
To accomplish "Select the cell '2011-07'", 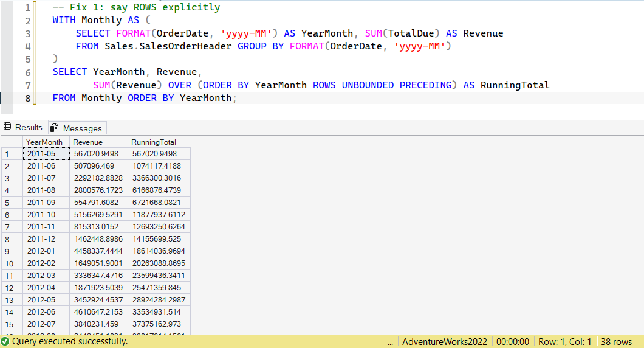I will 46,178.
